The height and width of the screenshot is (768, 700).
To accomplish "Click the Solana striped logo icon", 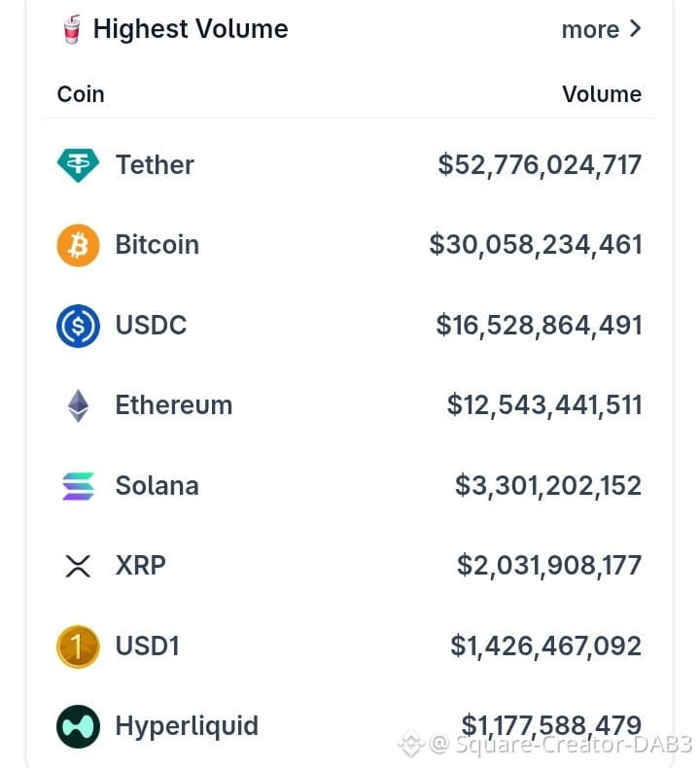I will (x=78, y=486).
